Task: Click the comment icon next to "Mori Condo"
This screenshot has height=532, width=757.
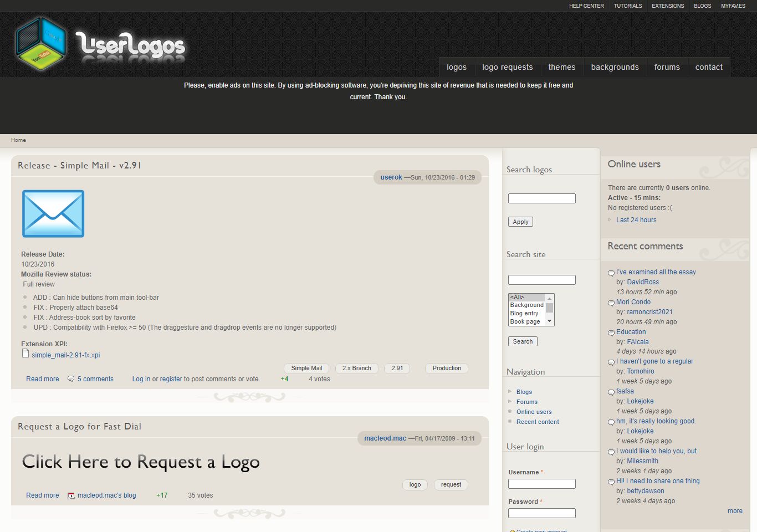Action: [x=611, y=303]
